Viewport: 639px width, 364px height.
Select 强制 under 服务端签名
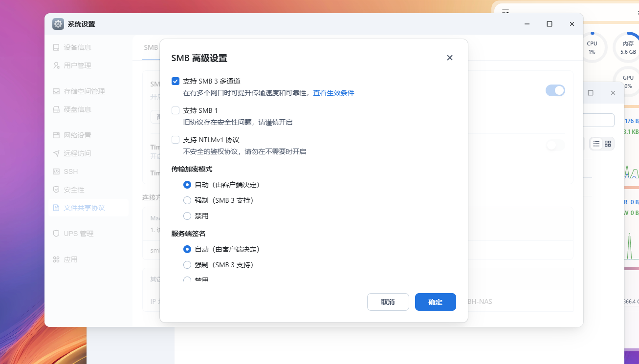(187, 265)
